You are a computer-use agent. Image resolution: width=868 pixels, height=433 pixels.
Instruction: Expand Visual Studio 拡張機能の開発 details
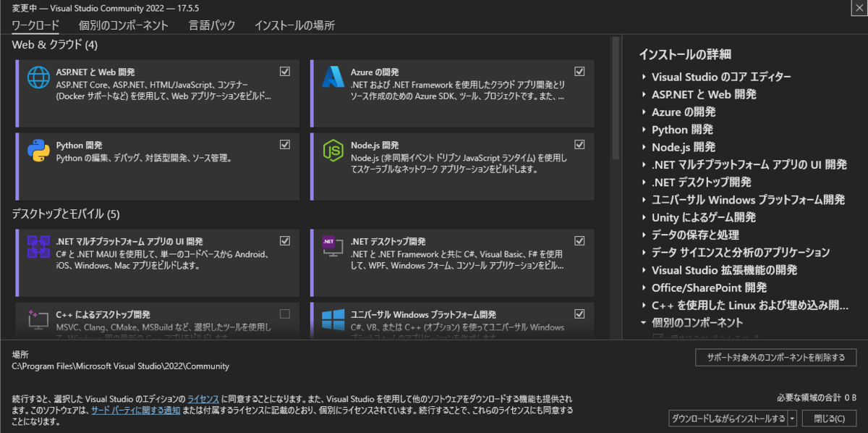pos(643,270)
